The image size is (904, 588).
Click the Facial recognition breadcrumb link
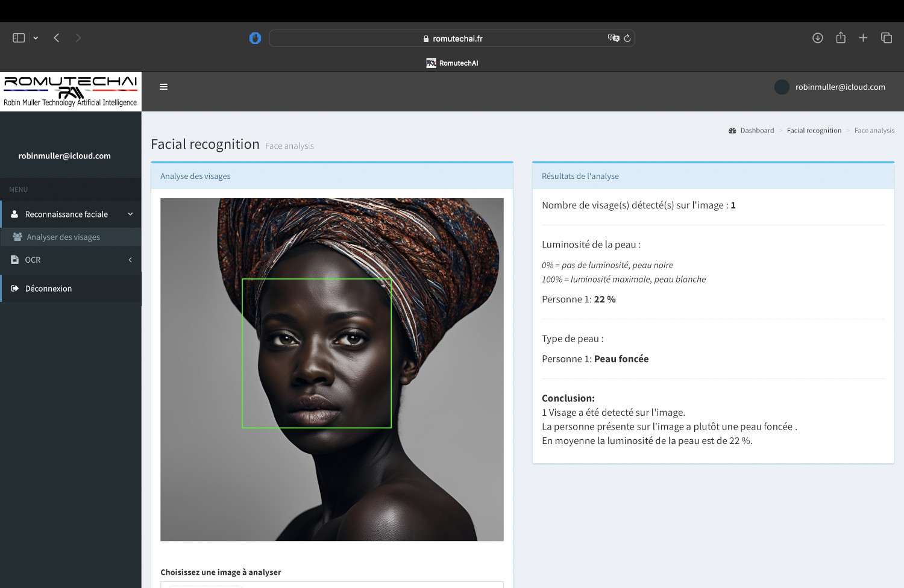coord(814,131)
